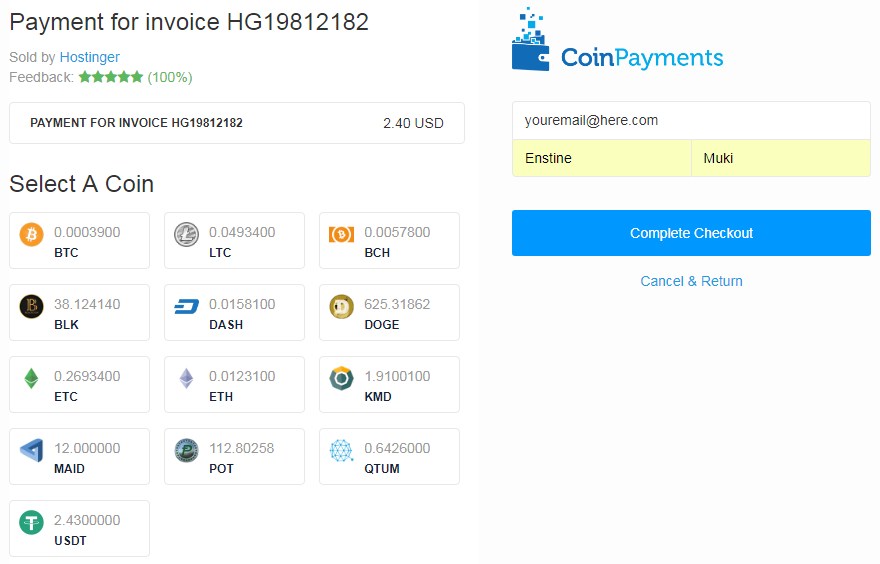Pick the PotCoin POT icon
The width and height of the screenshot is (880, 564).
coord(186,450)
